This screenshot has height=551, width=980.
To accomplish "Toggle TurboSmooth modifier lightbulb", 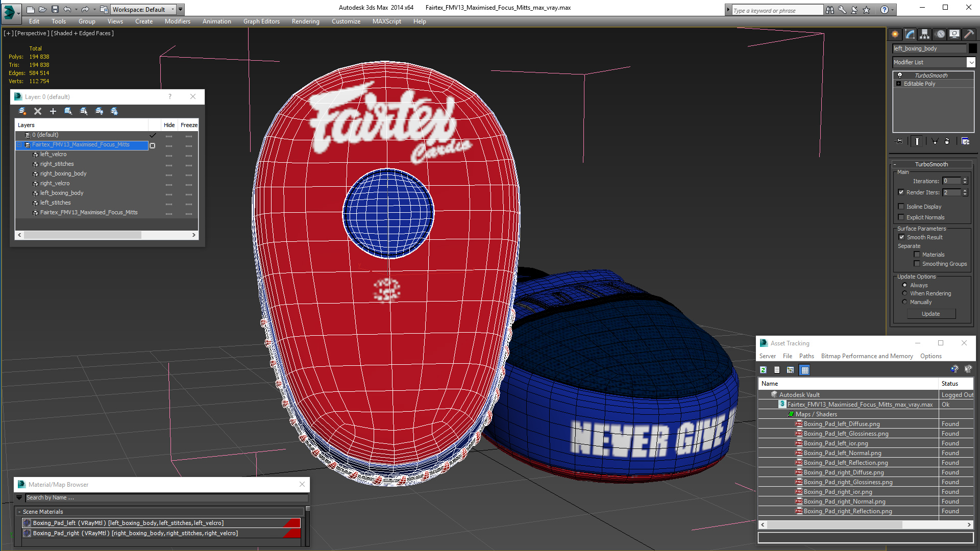I will coord(900,76).
